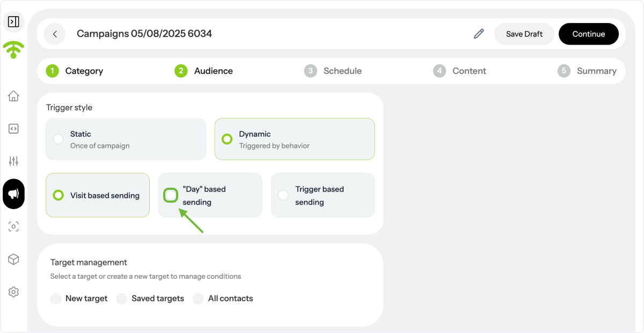Open the scan target sidebar icon

click(x=13, y=227)
